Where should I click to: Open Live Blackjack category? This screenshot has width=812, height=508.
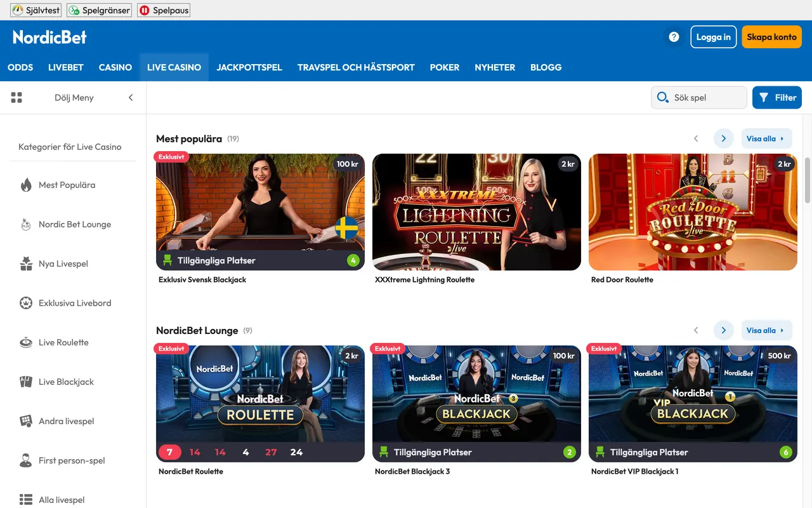tap(66, 382)
